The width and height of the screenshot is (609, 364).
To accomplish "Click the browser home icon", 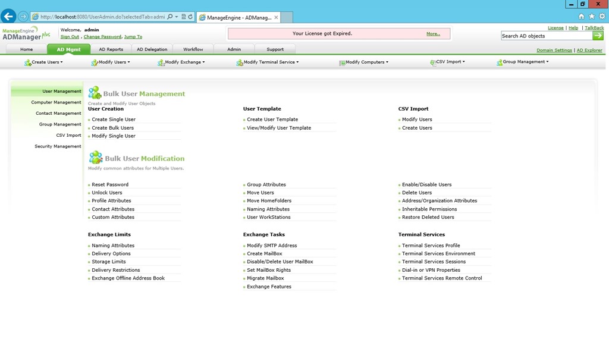I will click(581, 16).
